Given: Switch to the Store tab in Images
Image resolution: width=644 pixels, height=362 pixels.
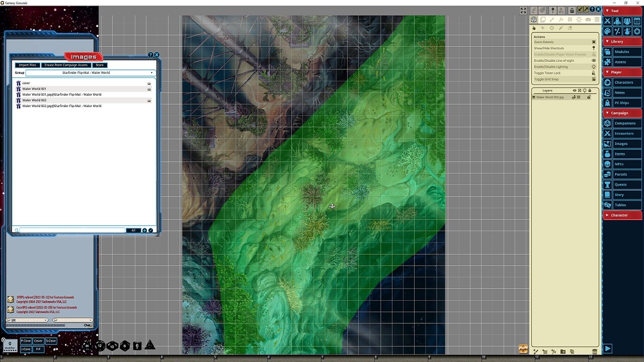Looking at the screenshot, I should click(99, 65).
